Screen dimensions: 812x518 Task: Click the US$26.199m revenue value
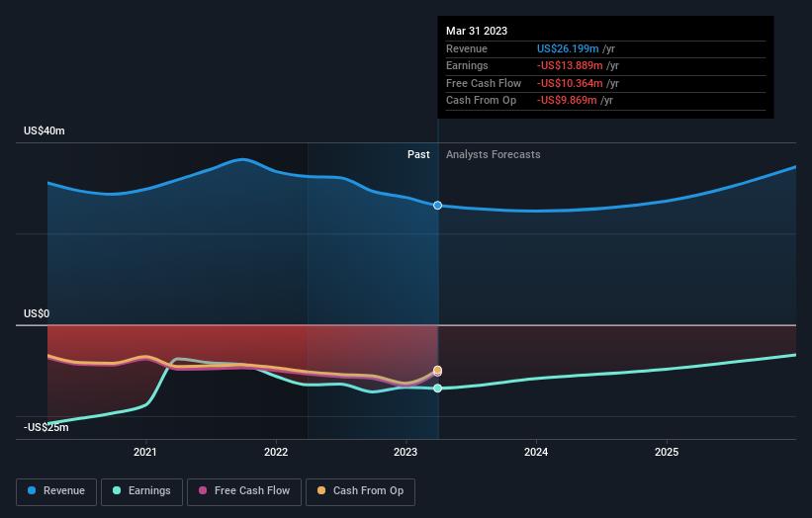568,48
